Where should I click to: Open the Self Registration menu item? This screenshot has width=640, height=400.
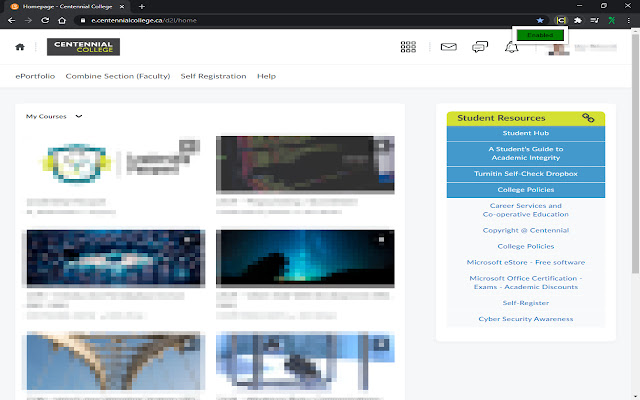tap(213, 76)
